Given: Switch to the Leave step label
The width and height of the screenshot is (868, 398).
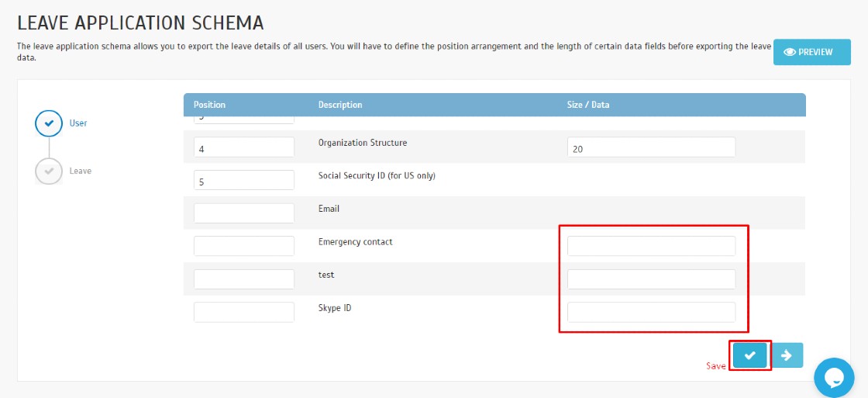Looking at the screenshot, I should [x=80, y=171].
